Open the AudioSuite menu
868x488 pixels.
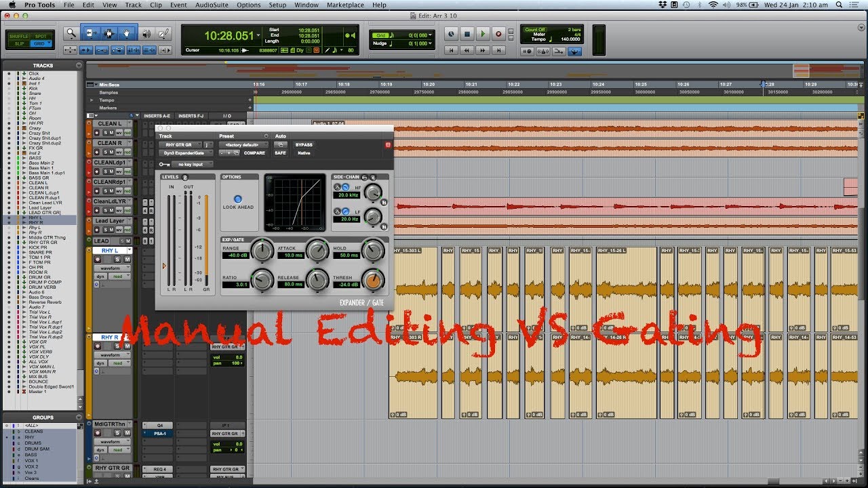click(211, 5)
